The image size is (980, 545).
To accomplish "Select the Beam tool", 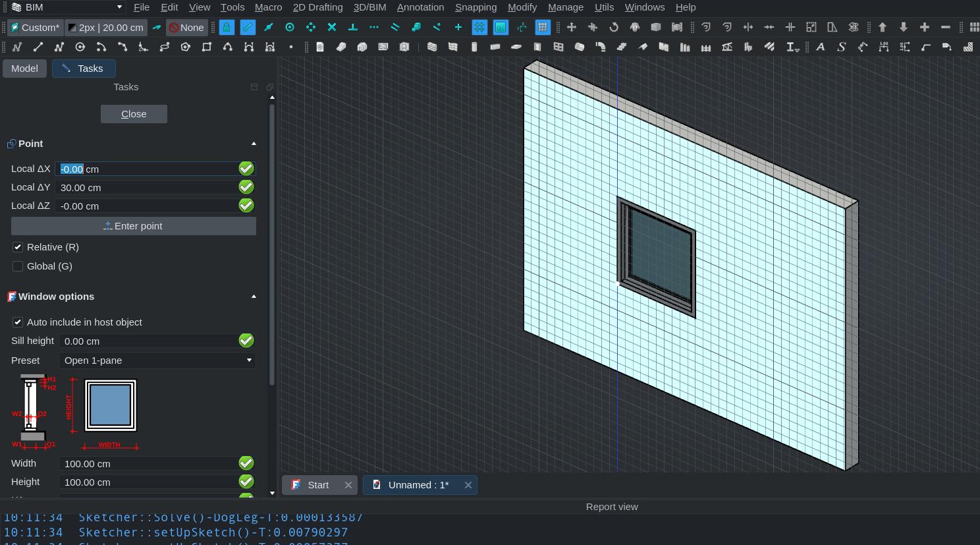I will click(x=495, y=47).
